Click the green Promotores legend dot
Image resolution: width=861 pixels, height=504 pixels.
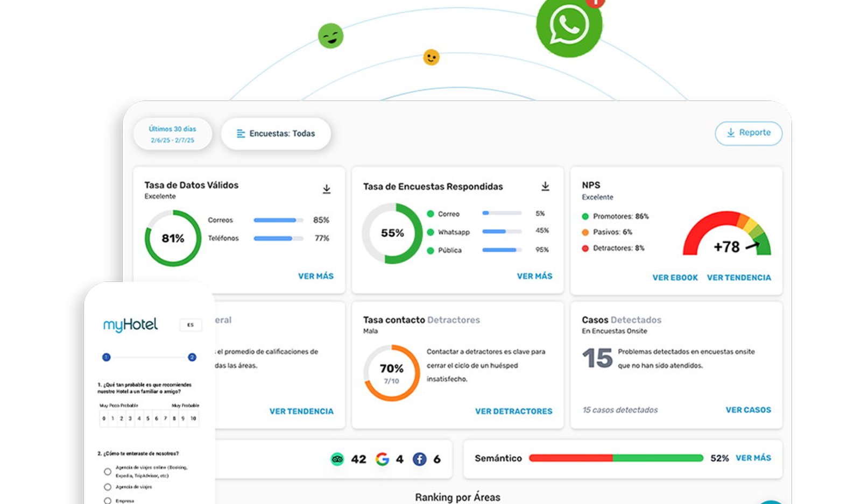585,216
